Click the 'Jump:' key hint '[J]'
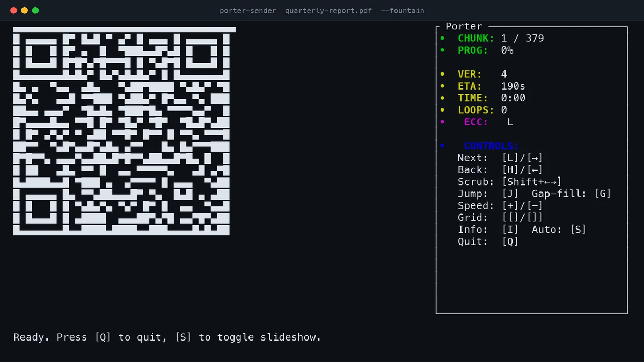Screen dimensions: 644x362 [510, 194]
